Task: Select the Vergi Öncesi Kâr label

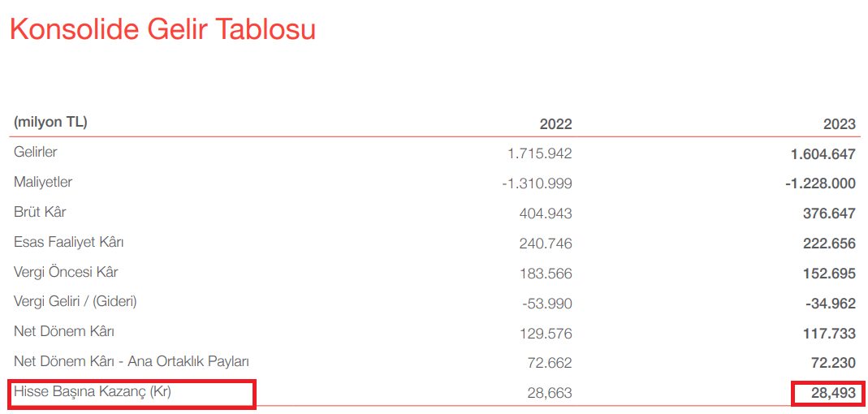Action: point(66,272)
